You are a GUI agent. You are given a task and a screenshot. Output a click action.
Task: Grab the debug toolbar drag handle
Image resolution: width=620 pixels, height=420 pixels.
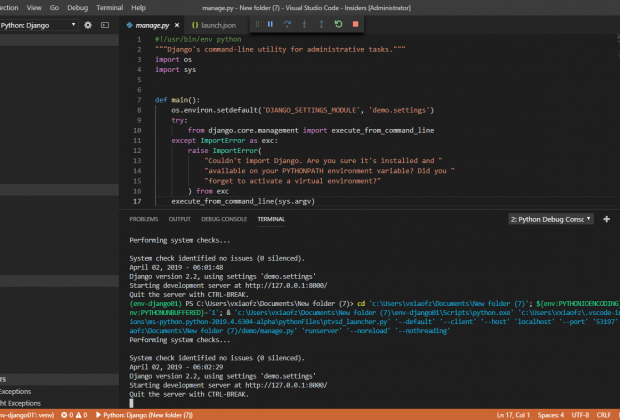tap(257, 24)
